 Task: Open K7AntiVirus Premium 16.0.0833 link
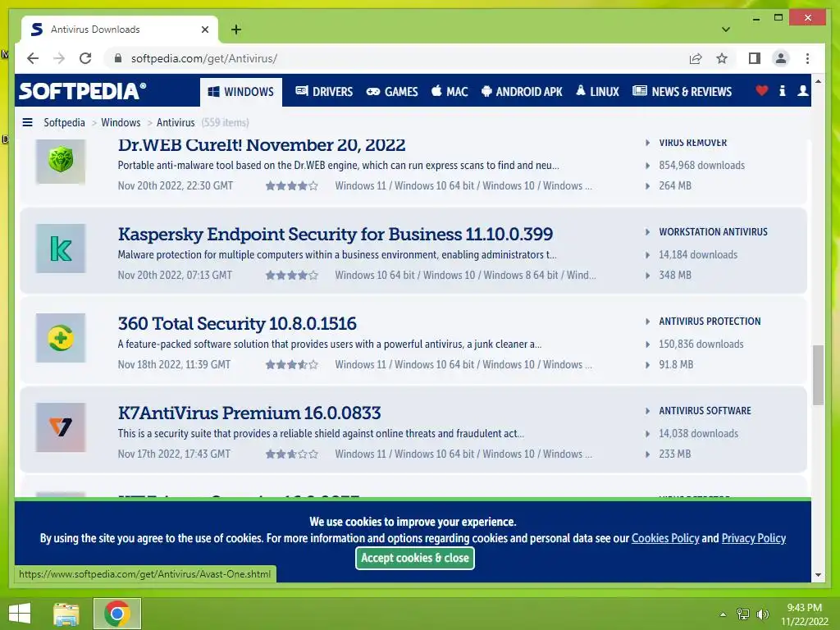pos(249,413)
